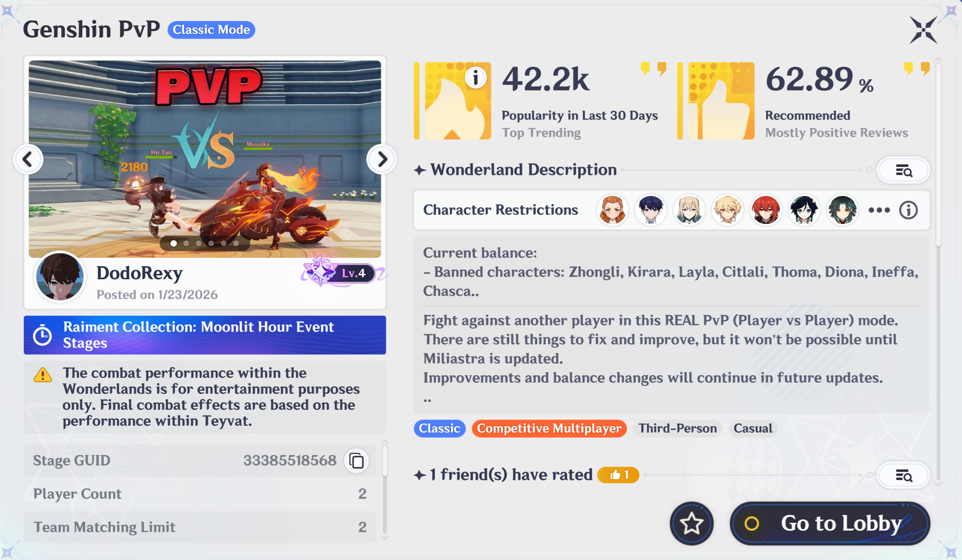Jump to last carousel page dot
The image size is (962, 560).
[x=236, y=243]
